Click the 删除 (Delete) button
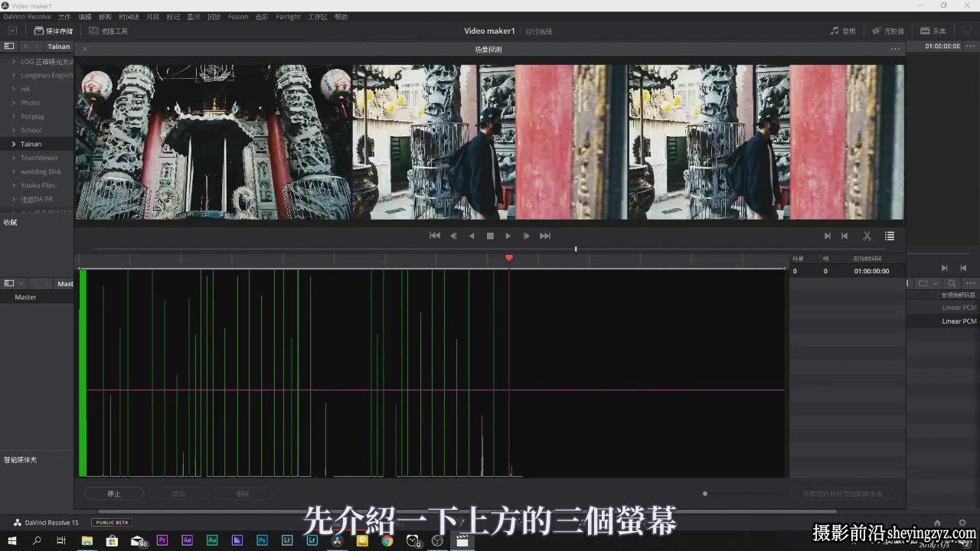The height and width of the screenshot is (551, 980). click(x=243, y=494)
